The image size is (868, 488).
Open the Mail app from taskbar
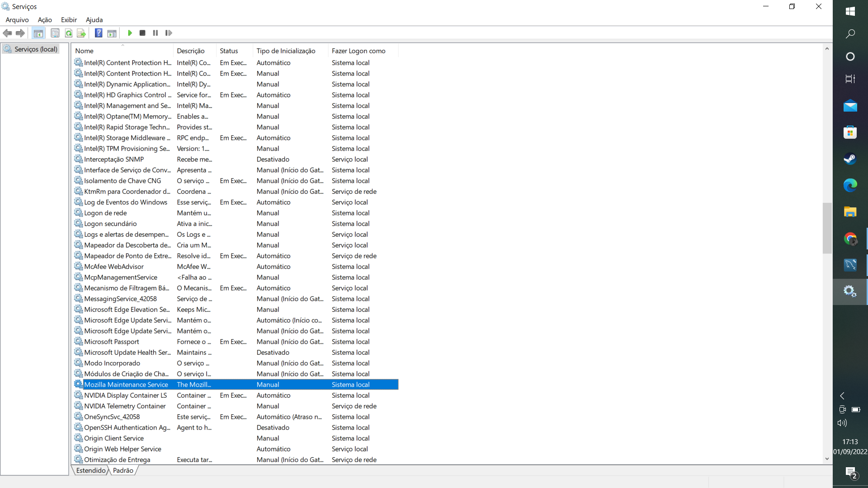click(850, 106)
